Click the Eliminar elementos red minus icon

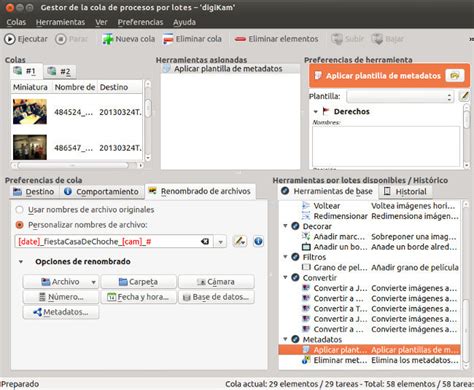(x=240, y=39)
